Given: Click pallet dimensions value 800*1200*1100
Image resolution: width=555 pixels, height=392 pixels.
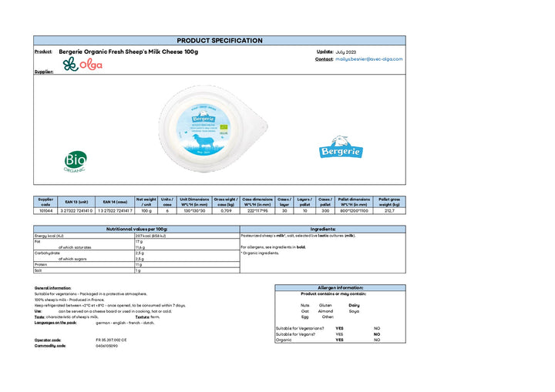Looking at the screenshot, I should coord(354,211).
